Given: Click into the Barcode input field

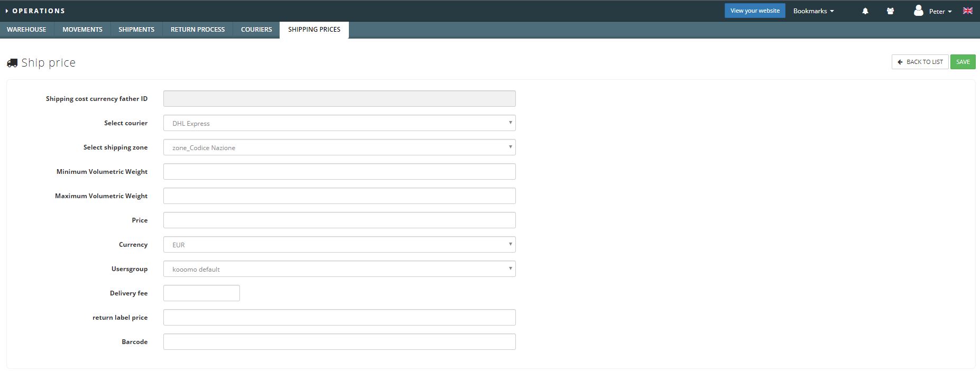Looking at the screenshot, I should (x=339, y=342).
